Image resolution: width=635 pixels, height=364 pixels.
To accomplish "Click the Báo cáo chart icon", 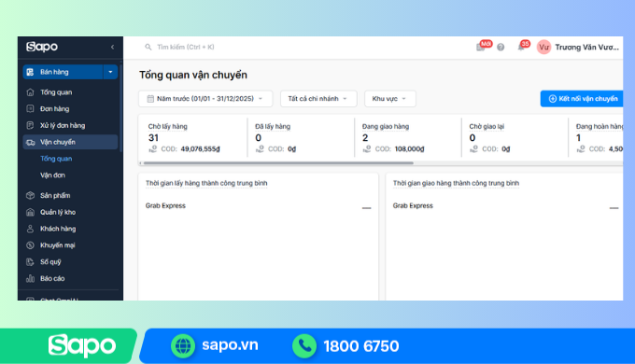I will [30, 278].
